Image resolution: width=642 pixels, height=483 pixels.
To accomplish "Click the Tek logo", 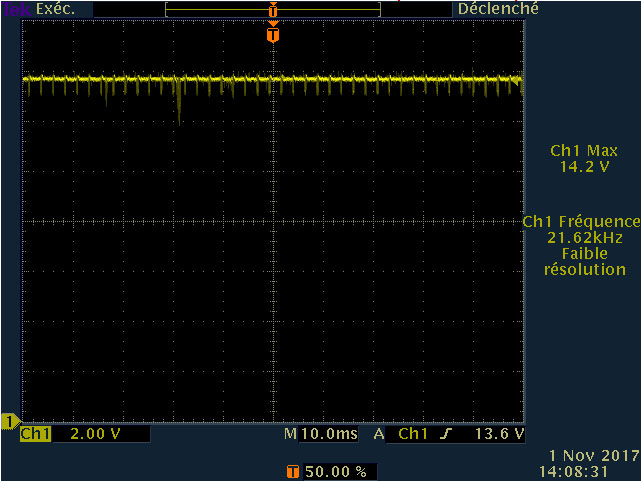I will click(16, 9).
